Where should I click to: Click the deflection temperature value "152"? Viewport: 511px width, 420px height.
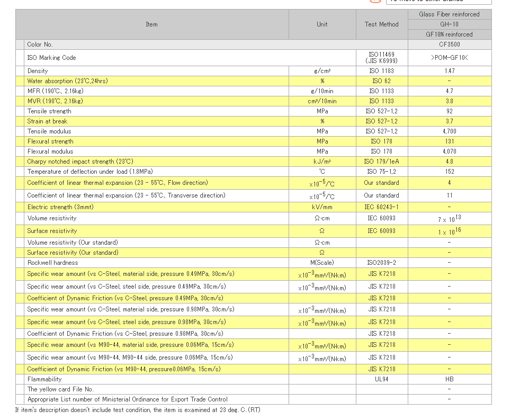click(x=450, y=172)
